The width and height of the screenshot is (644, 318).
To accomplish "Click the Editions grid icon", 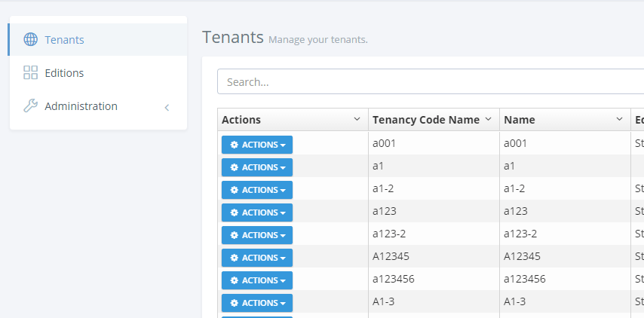I will 30,72.
